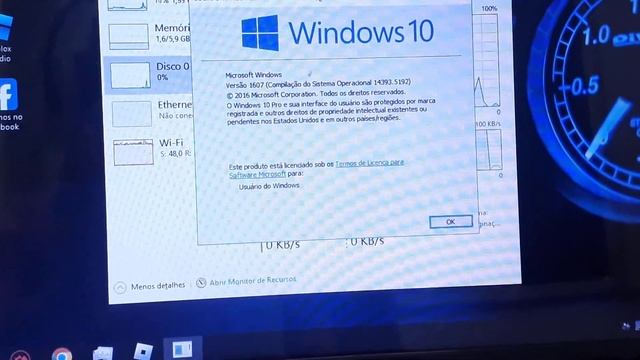
Task: Click the "Microsoft Windows" text in dialog
Action: [253, 75]
